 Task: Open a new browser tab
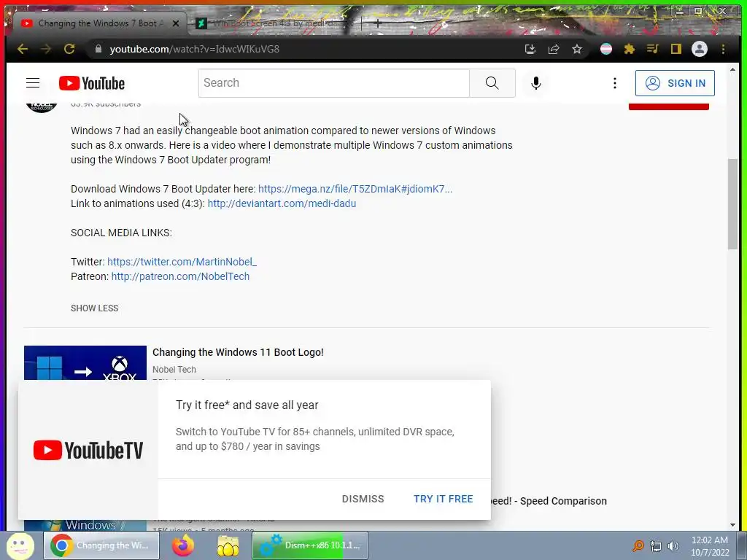tap(378, 23)
